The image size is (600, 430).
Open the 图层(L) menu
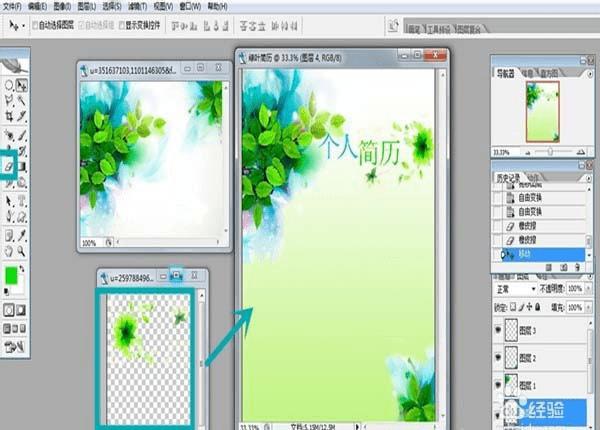pos(87,7)
